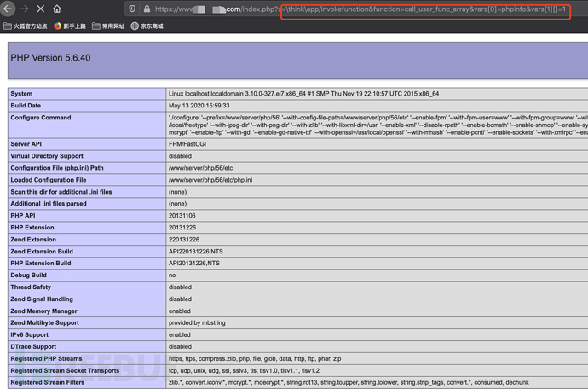This screenshot has height=389, width=588.
Task: Select Configuration File (php.ini) Path label
Action: pos(57,168)
